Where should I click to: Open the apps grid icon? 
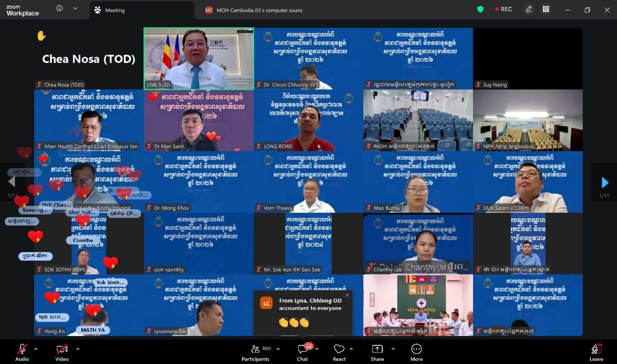click(546, 9)
